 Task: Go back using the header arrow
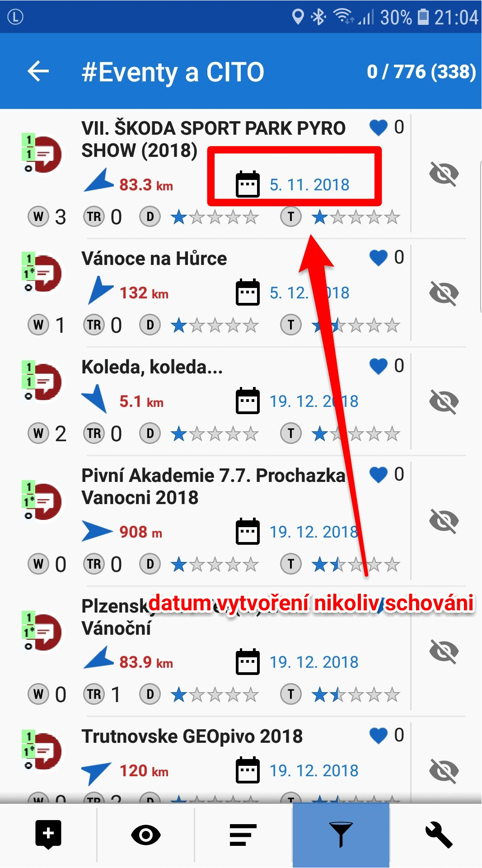(x=38, y=72)
